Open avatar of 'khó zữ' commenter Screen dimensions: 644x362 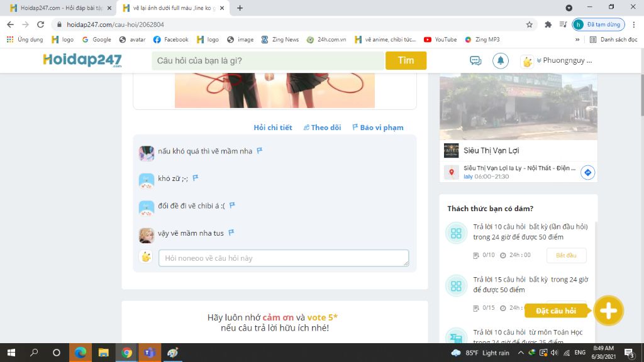(146, 180)
